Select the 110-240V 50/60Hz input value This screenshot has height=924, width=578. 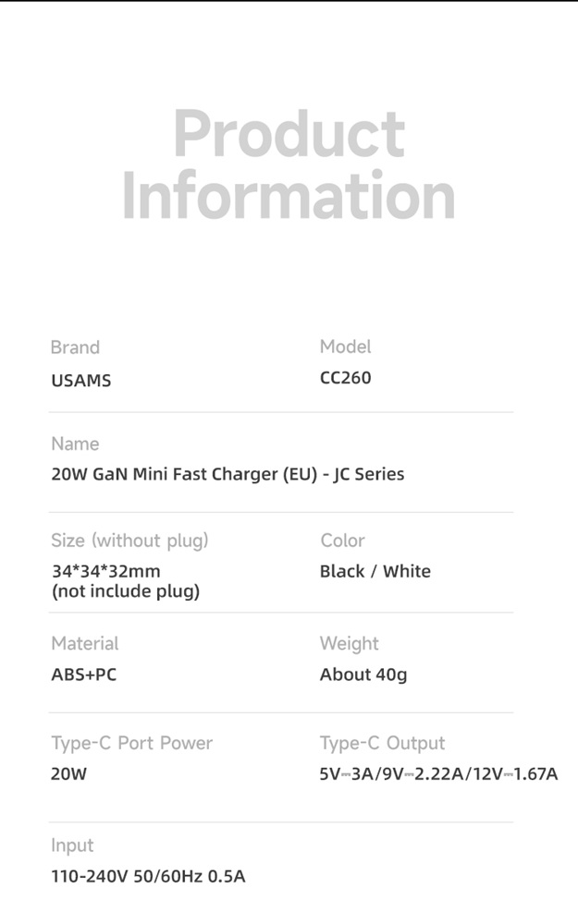point(148,876)
